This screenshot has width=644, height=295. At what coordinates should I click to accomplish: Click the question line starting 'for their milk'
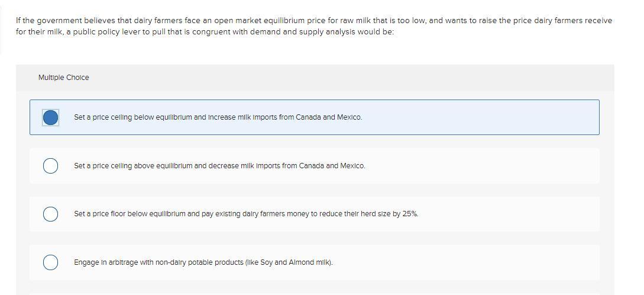point(205,31)
